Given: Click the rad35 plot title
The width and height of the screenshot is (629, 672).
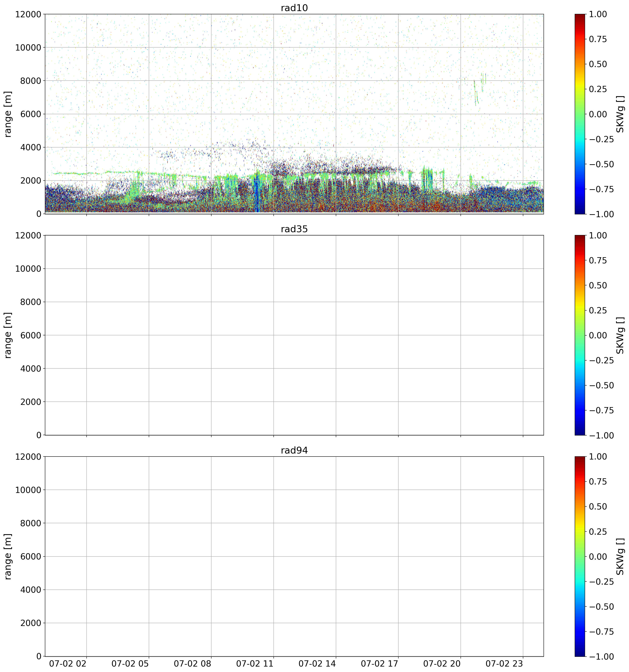Looking at the screenshot, I should coord(294,229).
